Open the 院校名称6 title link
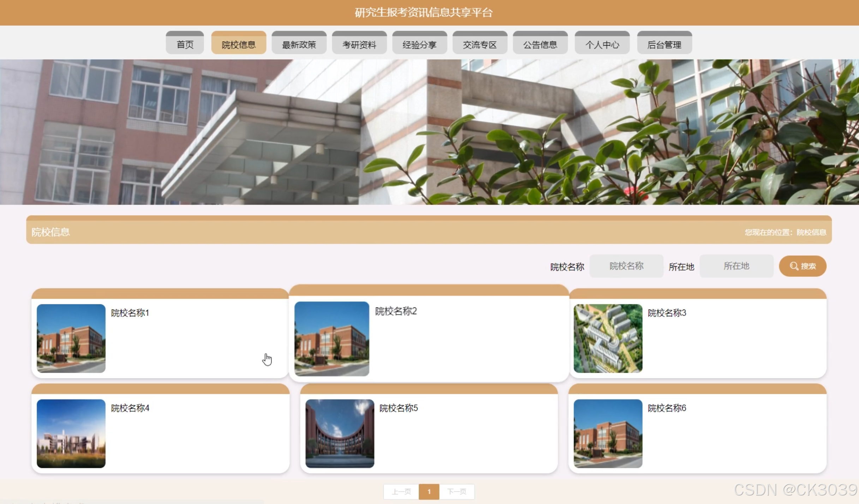 667,408
